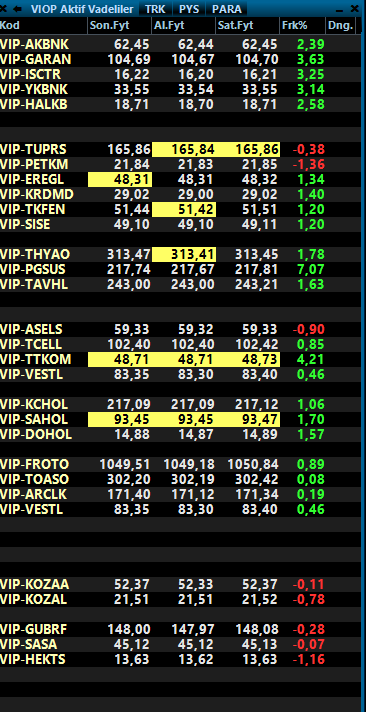366x712 pixels.
Task: Click SAHOL ask price 93,47
Action: point(248,419)
